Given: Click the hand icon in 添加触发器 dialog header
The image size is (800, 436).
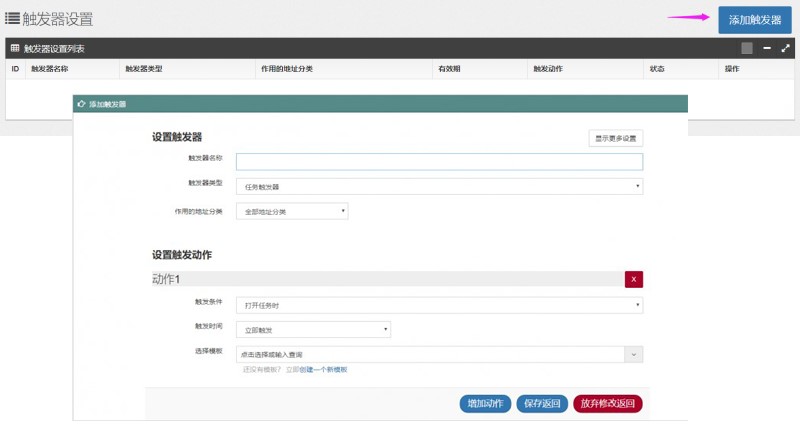Looking at the screenshot, I should tap(82, 104).
